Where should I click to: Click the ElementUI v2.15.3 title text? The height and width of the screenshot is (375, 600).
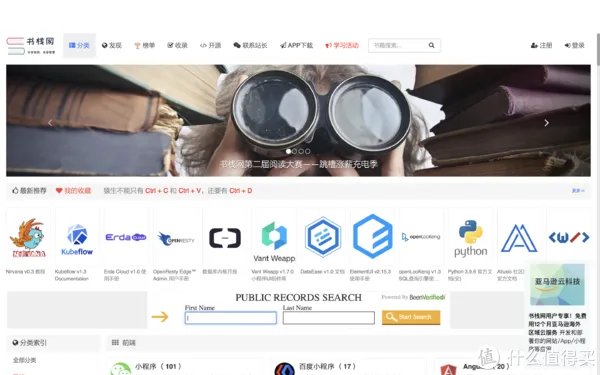[x=370, y=275]
